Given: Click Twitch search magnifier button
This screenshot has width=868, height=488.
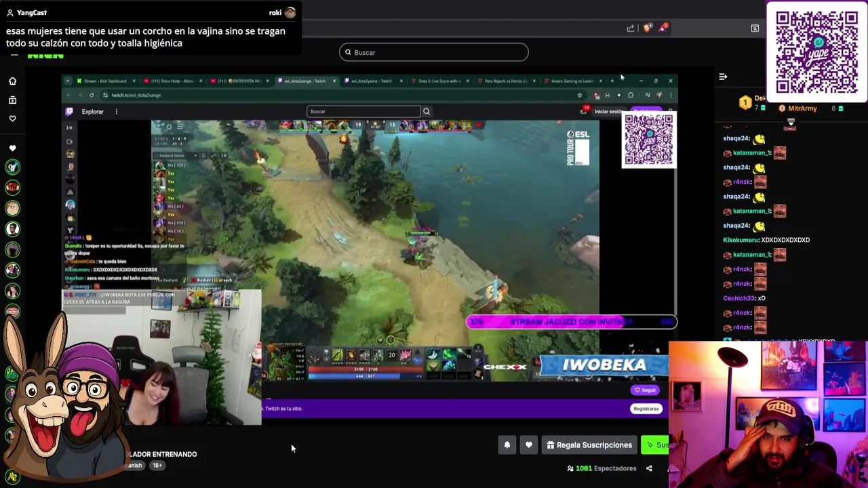Looking at the screenshot, I should pyautogui.click(x=427, y=111).
